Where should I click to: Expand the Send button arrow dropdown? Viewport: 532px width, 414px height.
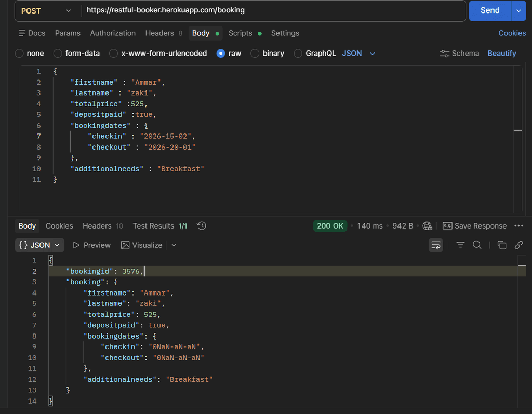click(x=519, y=11)
